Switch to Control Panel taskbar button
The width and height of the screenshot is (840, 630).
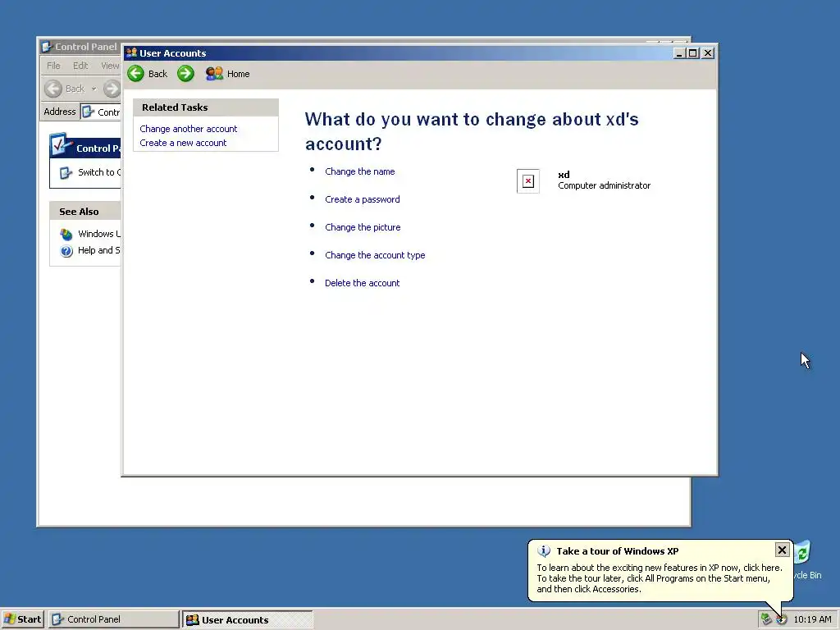pyautogui.click(x=113, y=619)
